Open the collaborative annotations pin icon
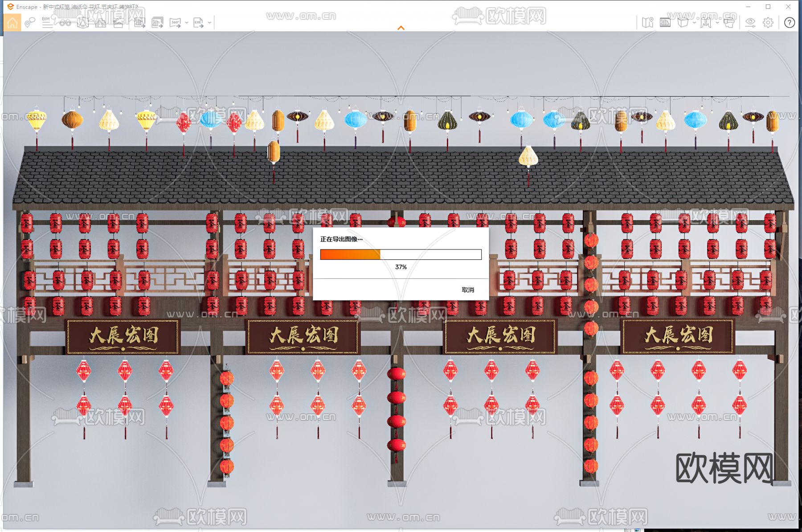The image size is (802, 532). (30, 23)
